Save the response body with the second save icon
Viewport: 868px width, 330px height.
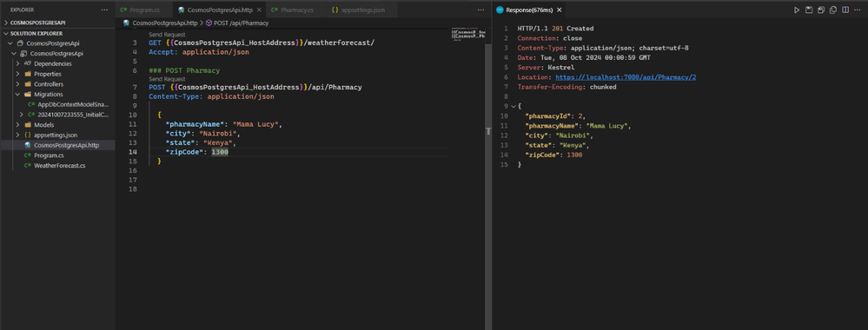click(x=821, y=10)
